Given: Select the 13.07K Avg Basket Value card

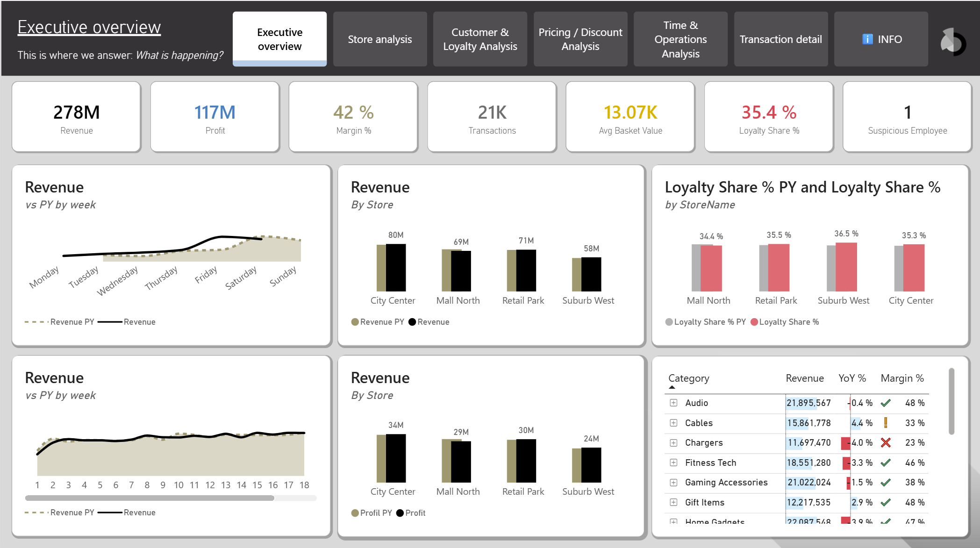Looking at the screenshot, I should click(630, 117).
